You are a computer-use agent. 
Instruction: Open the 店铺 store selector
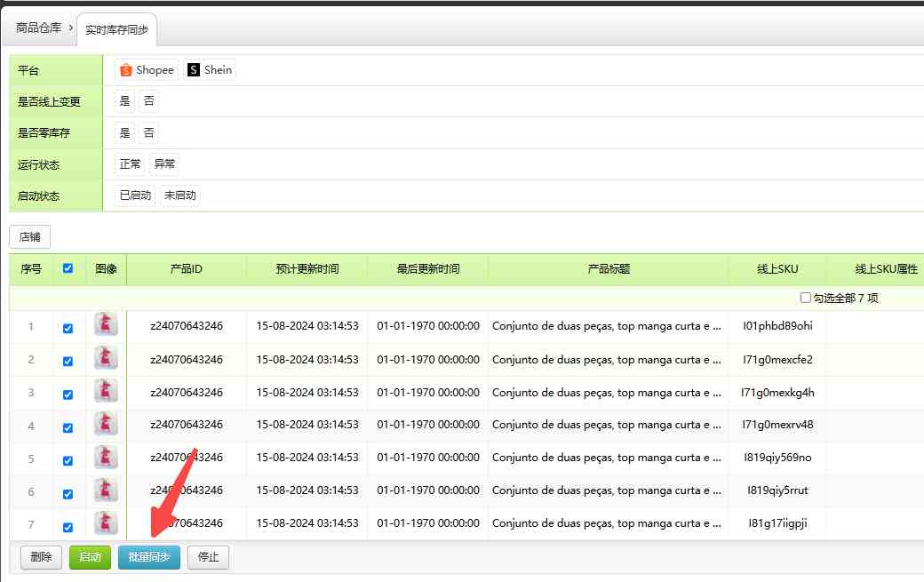(x=30, y=237)
